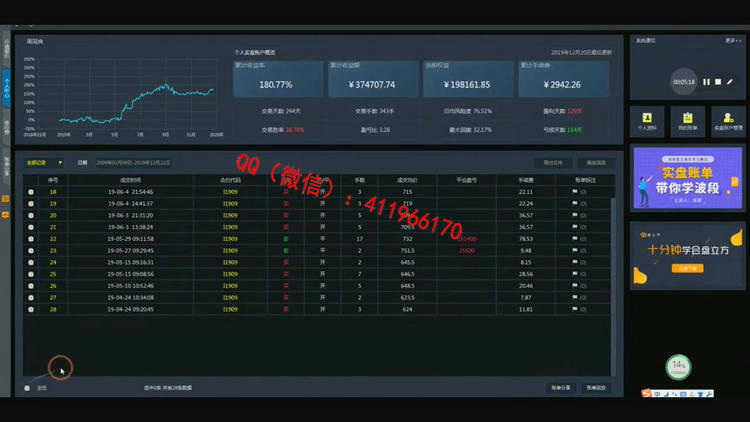Click the 成交时间 column header
Viewport: 750px width, 422px height.
[x=131, y=180]
